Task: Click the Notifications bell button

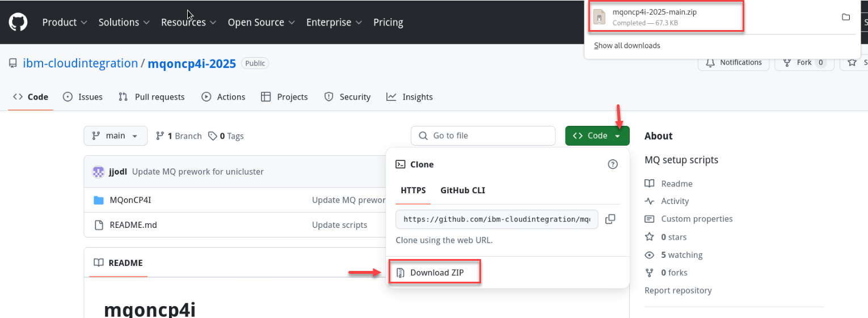Action: click(x=734, y=62)
